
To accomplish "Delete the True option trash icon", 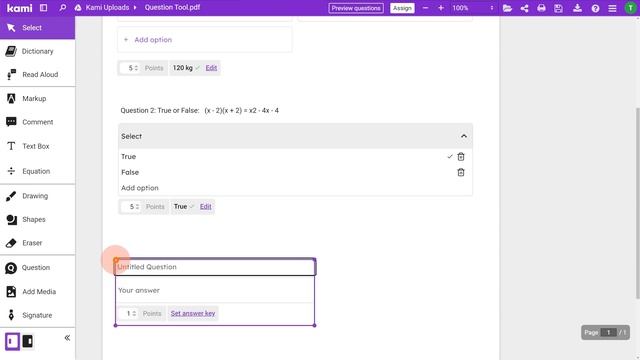I will click(x=461, y=156).
